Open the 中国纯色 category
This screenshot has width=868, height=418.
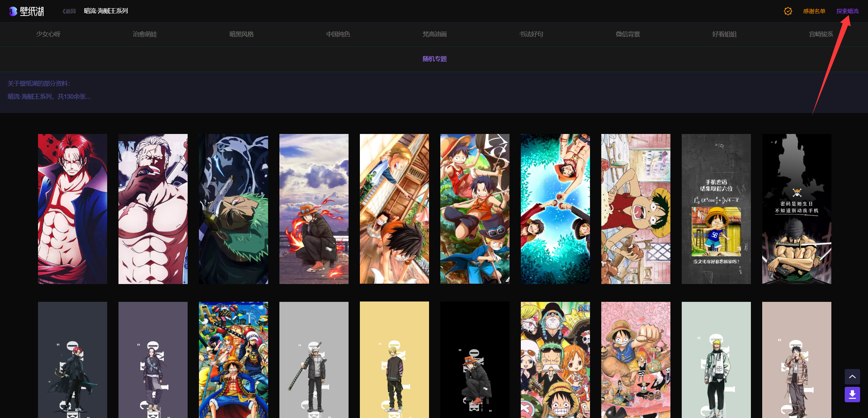[x=338, y=34]
